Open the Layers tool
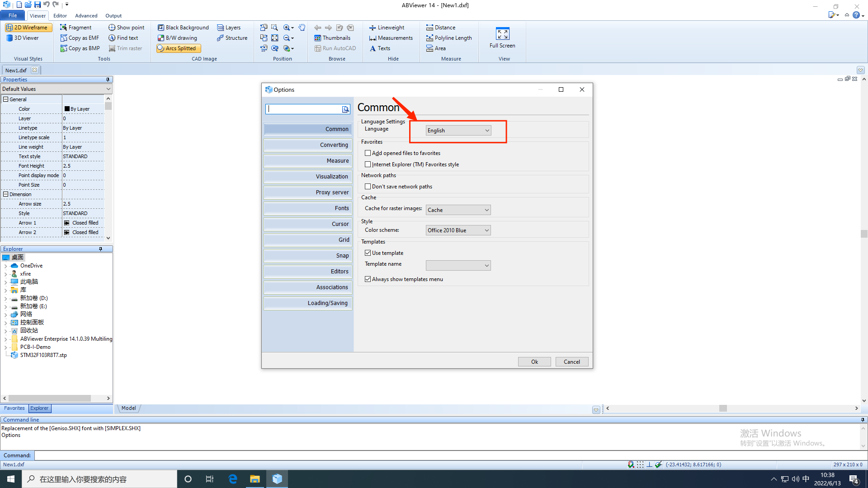This screenshot has height=488, width=868. (230, 27)
